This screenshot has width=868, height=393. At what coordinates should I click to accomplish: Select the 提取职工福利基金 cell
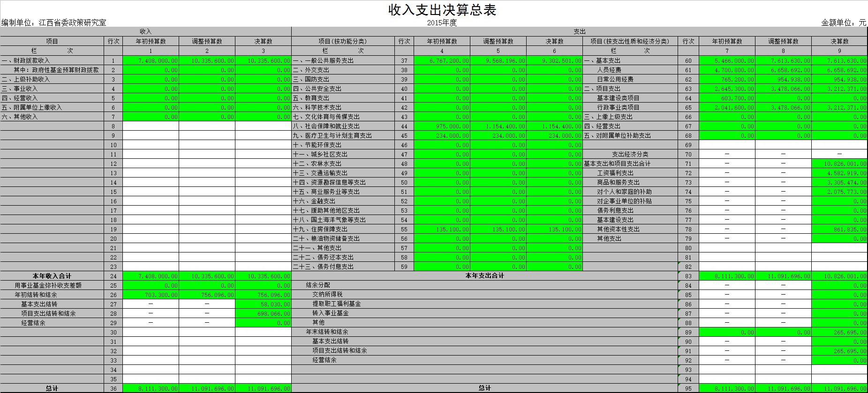tap(484, 304)
